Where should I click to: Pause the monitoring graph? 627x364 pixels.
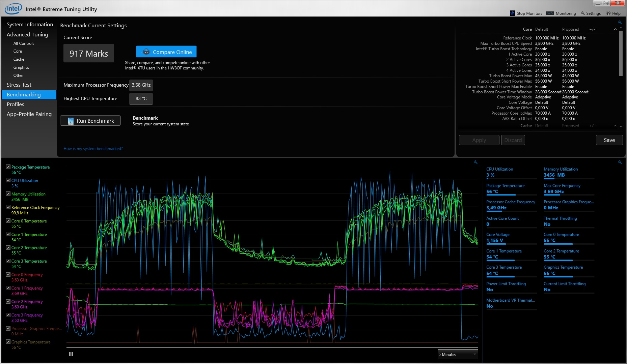(71, 354)
